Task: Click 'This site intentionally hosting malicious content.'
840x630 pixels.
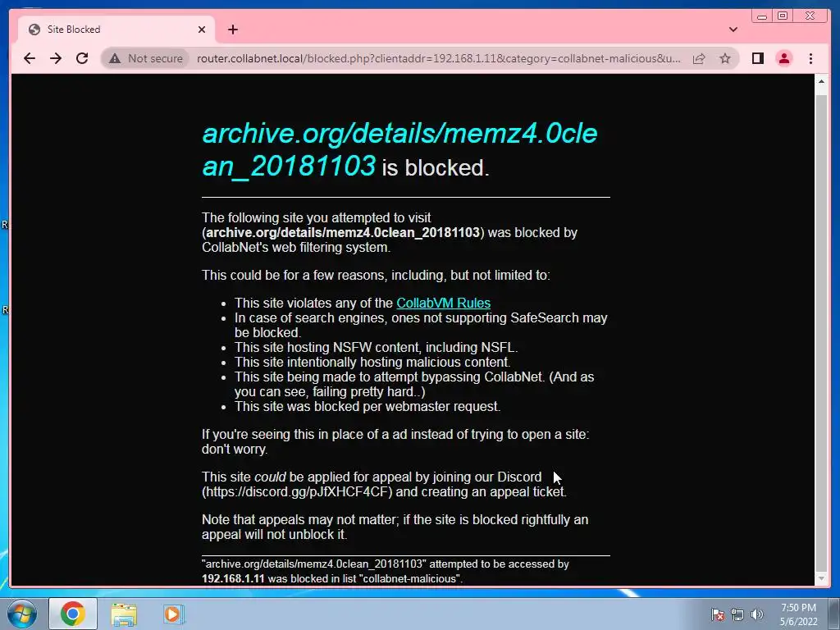Action: [x=372, y=362]
